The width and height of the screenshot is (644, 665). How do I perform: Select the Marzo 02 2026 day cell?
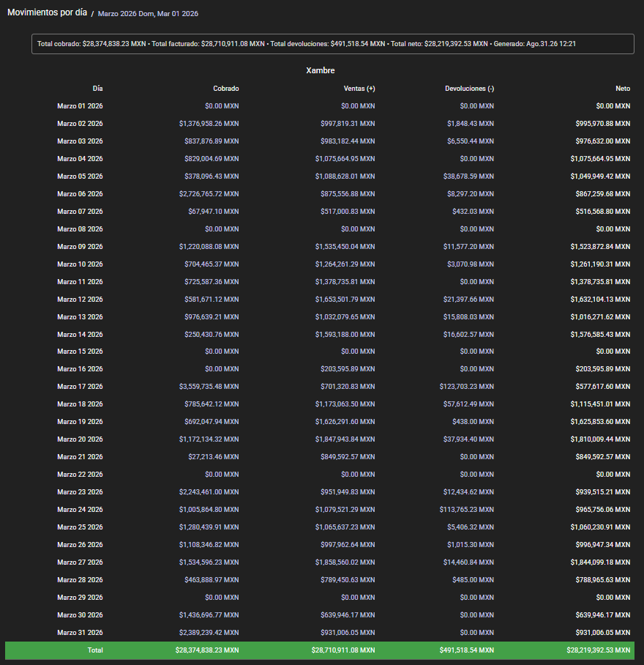coord(80,124)
